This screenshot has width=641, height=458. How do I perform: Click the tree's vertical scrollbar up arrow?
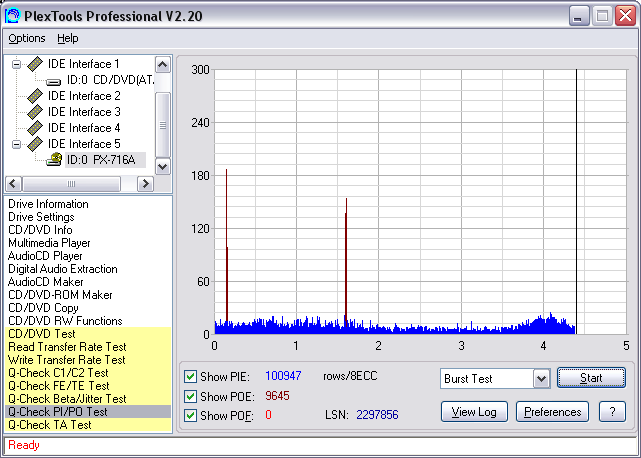163,65
